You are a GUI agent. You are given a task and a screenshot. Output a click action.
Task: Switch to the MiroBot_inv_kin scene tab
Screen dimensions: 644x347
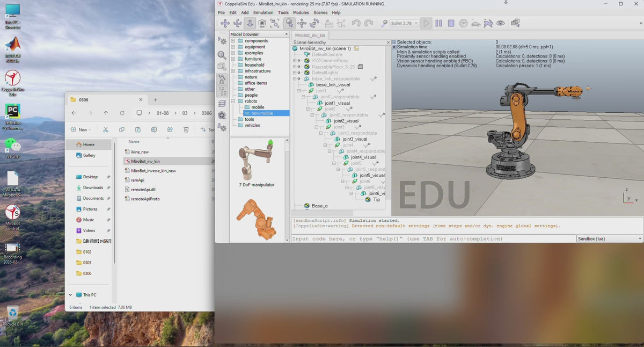pyautogui.click(x=310, y=35)
